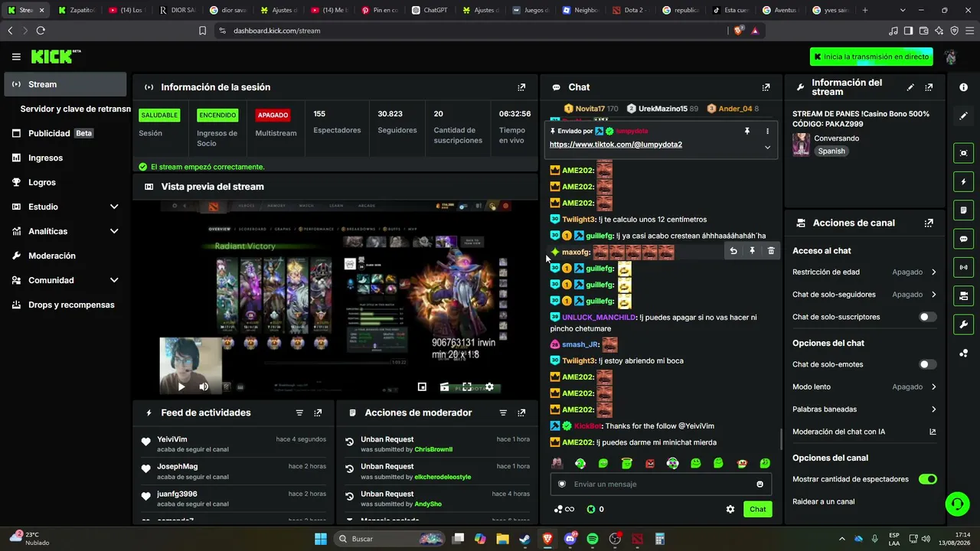Open Windows Start menu

(x=320, y=539)
